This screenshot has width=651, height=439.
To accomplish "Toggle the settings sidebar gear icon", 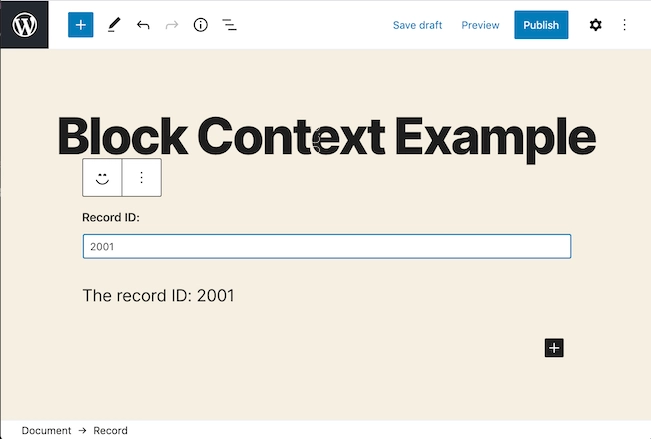I will tap(595, 25).
